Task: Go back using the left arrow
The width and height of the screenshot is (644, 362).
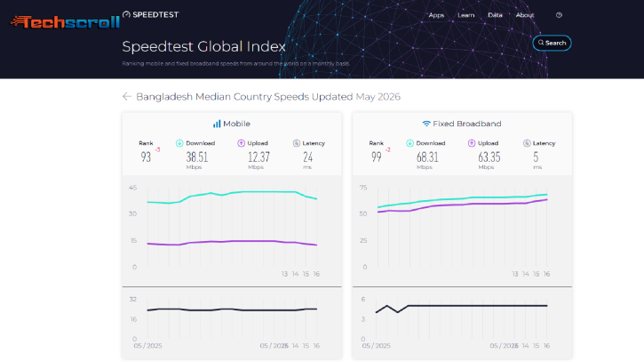Action: pos(127,97)
